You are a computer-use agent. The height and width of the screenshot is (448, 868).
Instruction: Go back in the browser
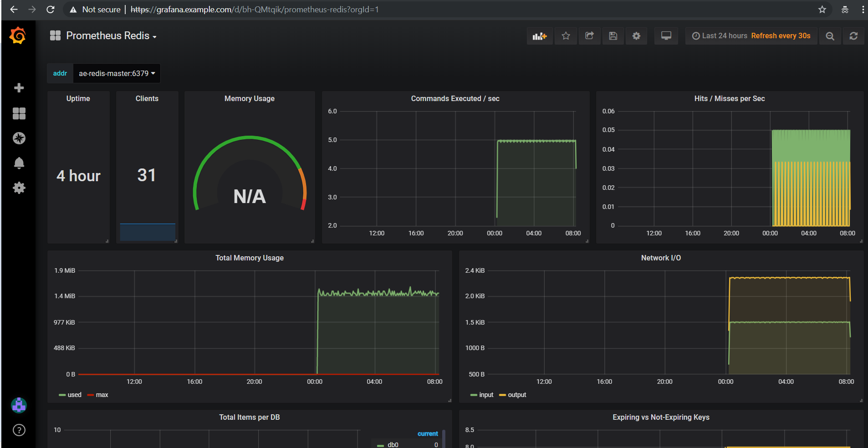(x=14, y=9)
